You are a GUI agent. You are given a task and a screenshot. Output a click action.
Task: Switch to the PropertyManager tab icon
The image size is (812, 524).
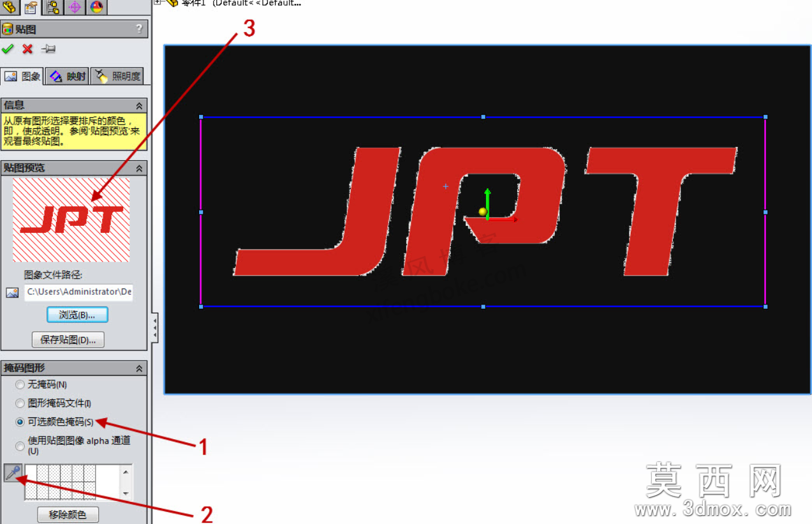pyautogui.click(x=30, y=7)
